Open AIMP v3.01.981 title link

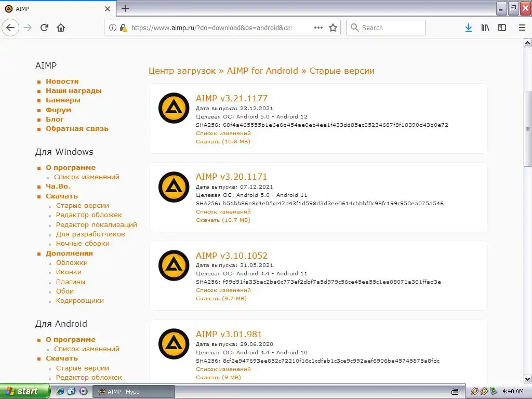229,334
